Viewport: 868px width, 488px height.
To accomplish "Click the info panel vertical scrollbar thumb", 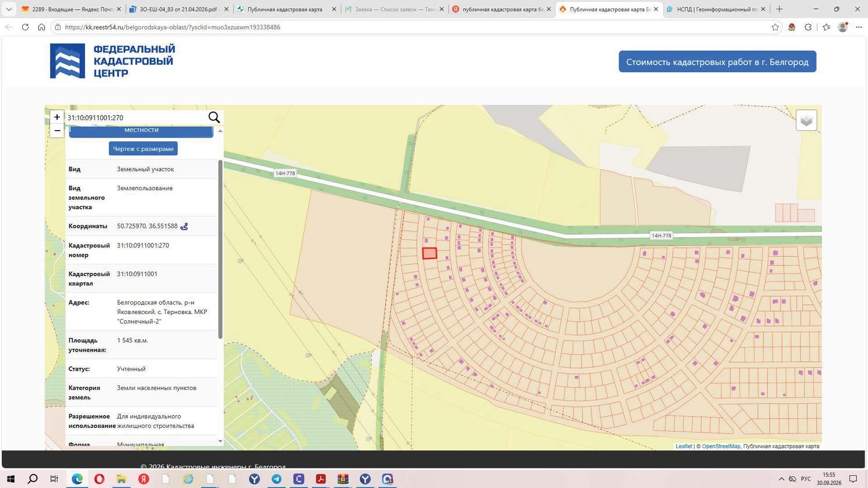I will tap(220, 249).
